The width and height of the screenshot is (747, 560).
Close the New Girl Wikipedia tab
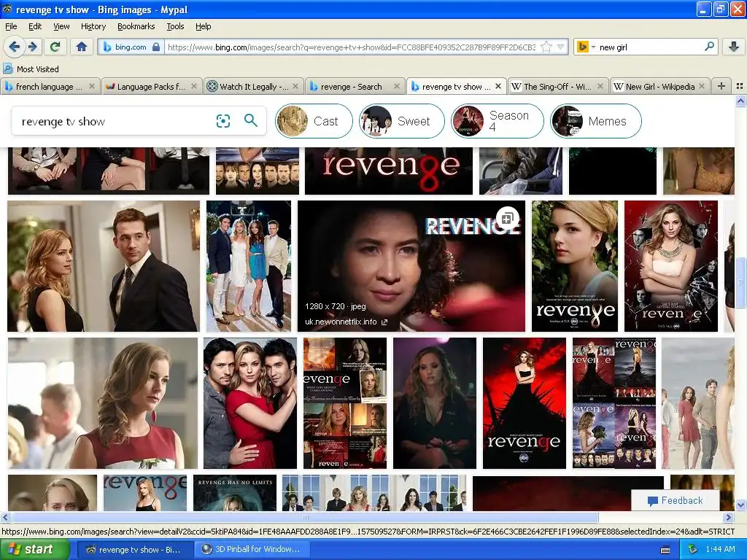click(701, 86)
